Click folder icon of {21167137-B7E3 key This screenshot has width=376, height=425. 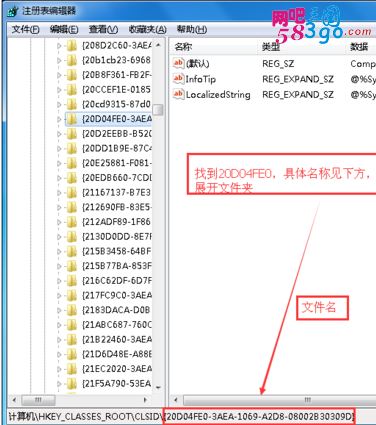71,192
